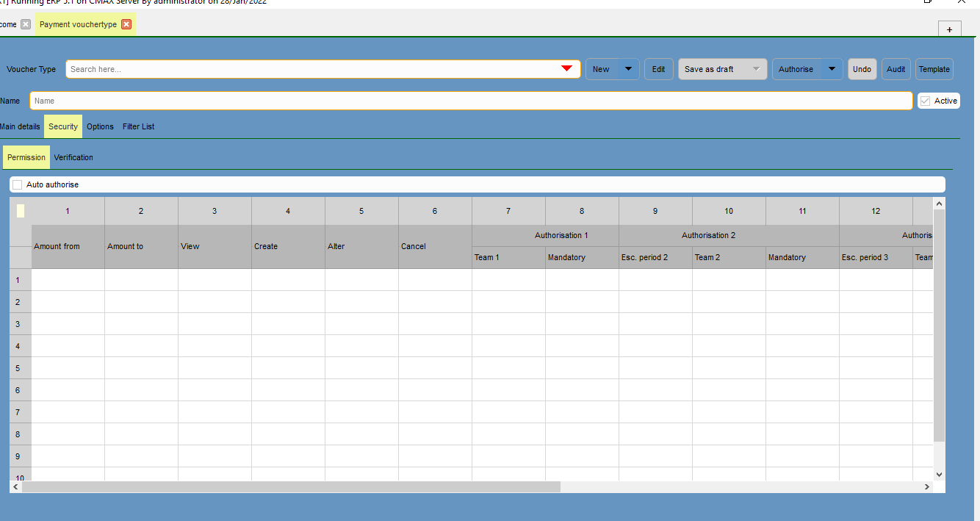This screenshot has height=521, width=980.
Task: Close the Payment vouchertype tab
Action: (126, 24)
